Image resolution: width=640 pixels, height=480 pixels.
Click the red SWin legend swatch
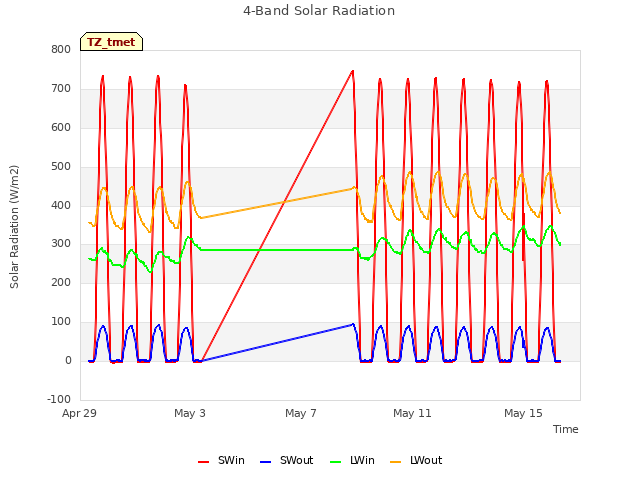203,462
